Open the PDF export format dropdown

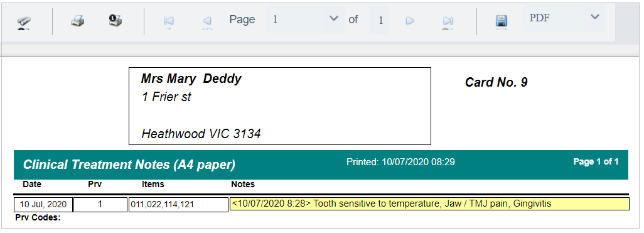(594, 17)
